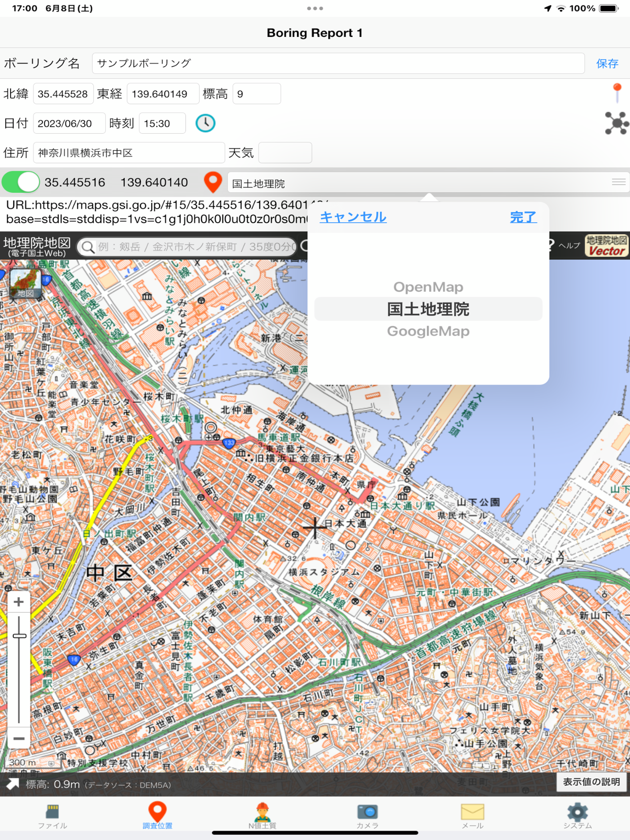Switch to the N値土質 tab
The width and height of the screenshot is (630, 840).
262,816
